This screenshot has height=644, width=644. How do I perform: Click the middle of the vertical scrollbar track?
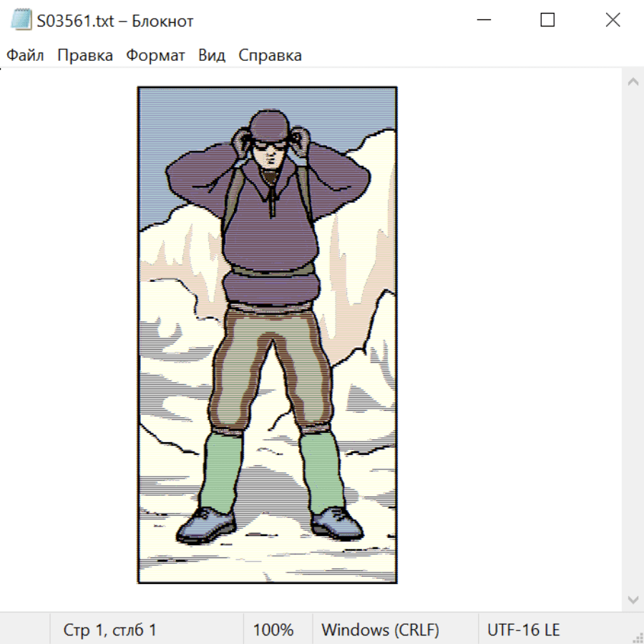pyautogui.click(x=633, y=340)
